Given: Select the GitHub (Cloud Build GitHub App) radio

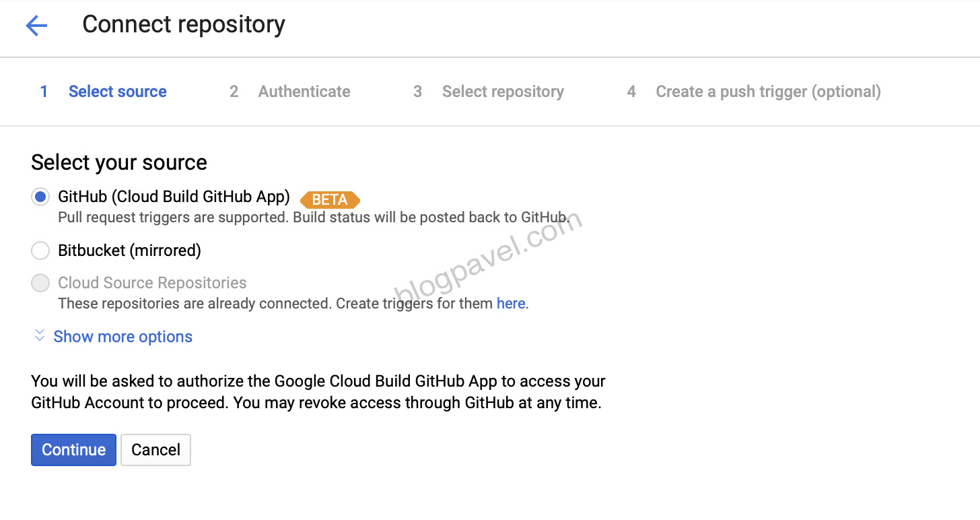Looking at the screenshot, I should pos(40,196).
